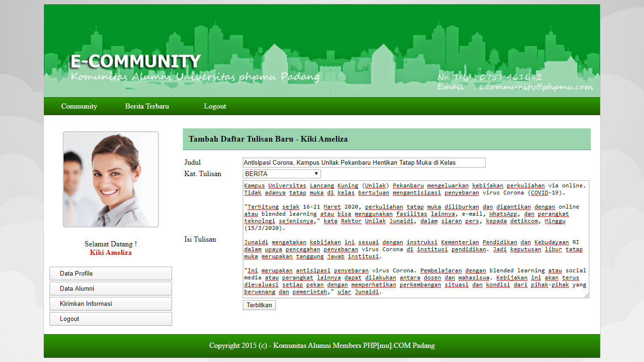Click the banner subtitle 'Komunitas Alumni Universitas phpmu Padang'
Image resolution: width=644 pixels, height=362 pixels.
195,76
